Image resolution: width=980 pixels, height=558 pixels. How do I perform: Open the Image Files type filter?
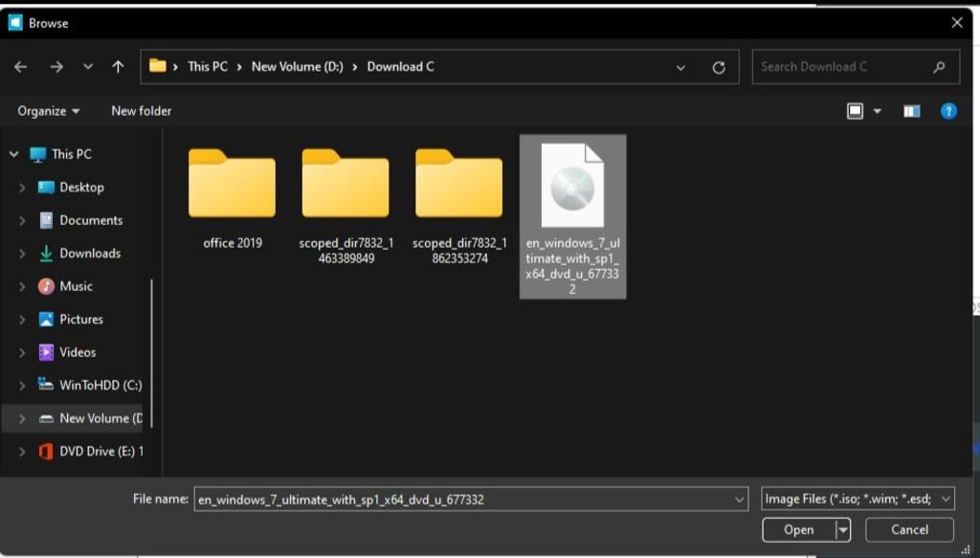tap(857, 499)
